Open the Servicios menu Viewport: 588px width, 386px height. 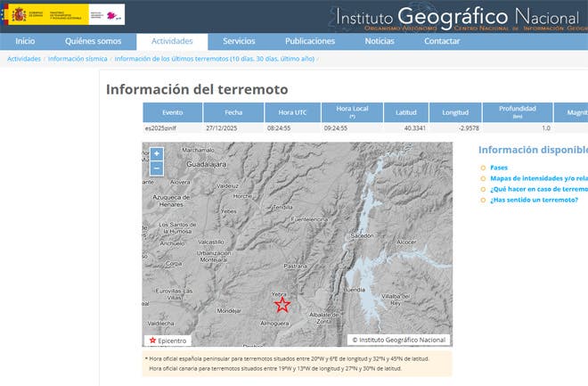point(239,41)
